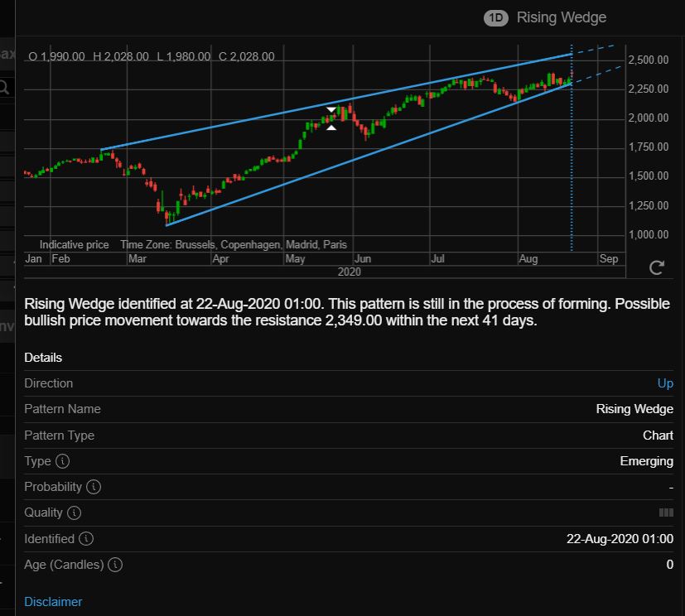Screen dimensions: 685x616
Task: Click the 1,250.00 price axis label
Action: coord(649,205)
